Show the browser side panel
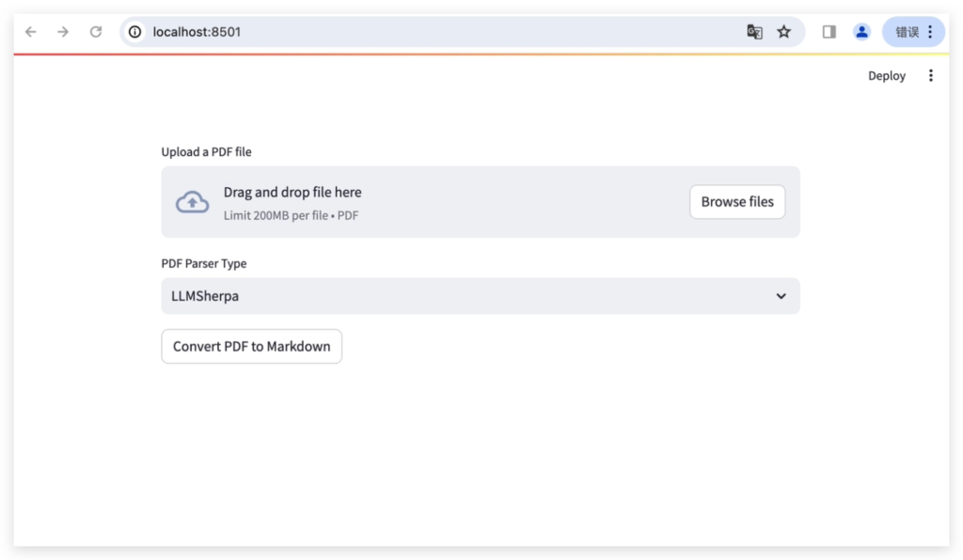This screenshot has width=963, height=560. (x=829, y=32)
